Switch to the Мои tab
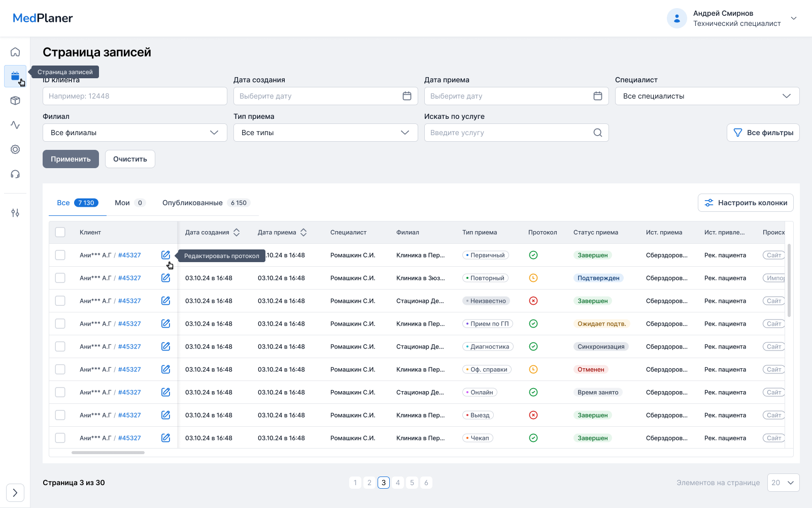Image resolution: width=812 pixels, height=508 pixels. click(122, 203)
